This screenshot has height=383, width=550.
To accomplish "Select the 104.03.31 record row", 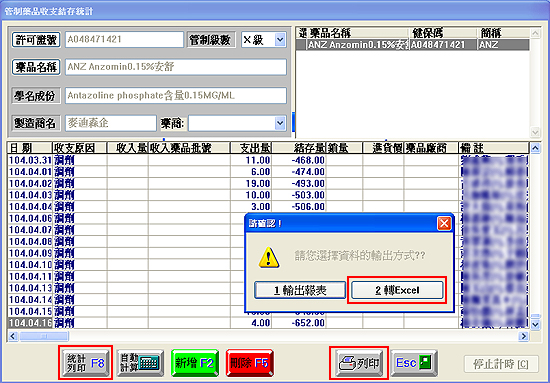I will click(x=267, y=160).
